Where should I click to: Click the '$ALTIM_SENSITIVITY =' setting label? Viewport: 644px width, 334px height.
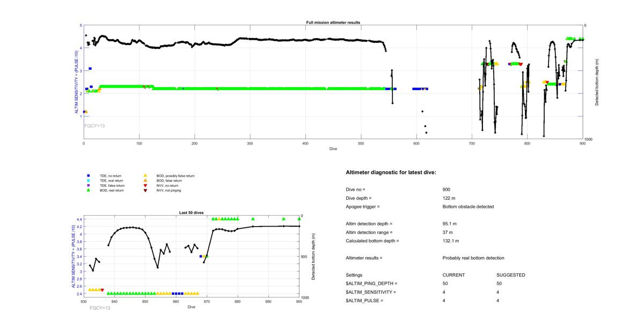pos(371,292)
